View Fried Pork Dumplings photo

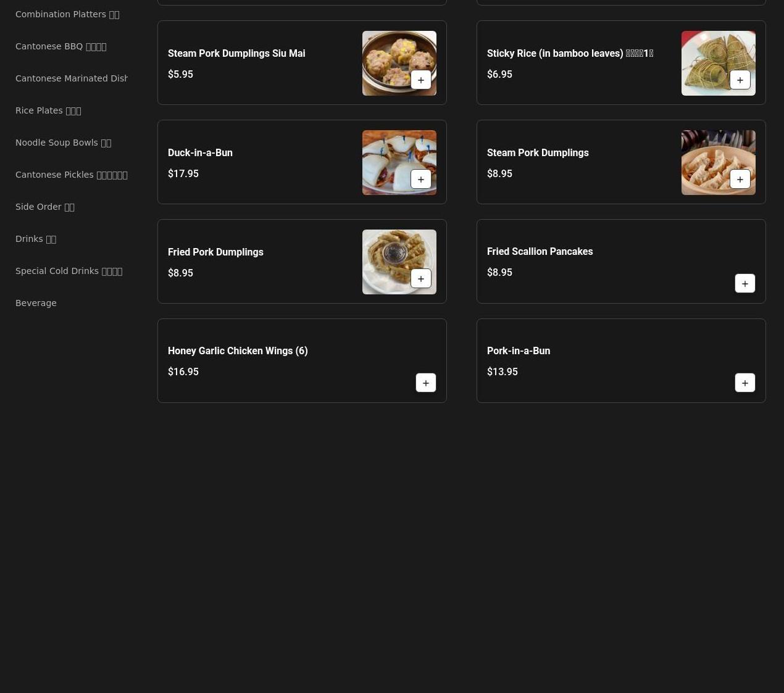pos(399,262)
